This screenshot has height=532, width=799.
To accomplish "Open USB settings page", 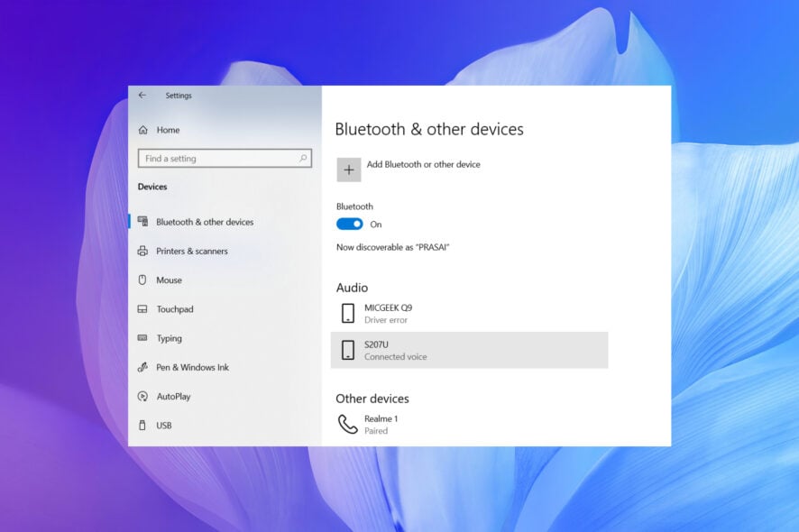I will pyautogui.click(x=164, y=426).
